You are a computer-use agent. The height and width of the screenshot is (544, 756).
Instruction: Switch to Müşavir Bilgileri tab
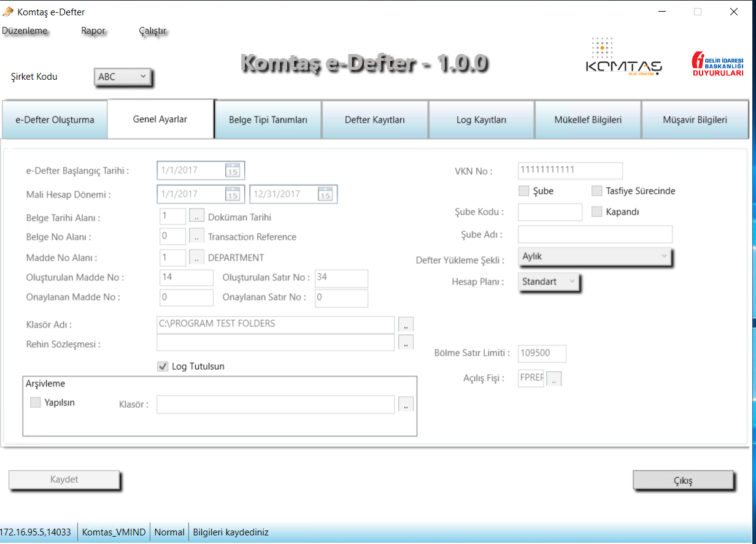click(695, 120)
